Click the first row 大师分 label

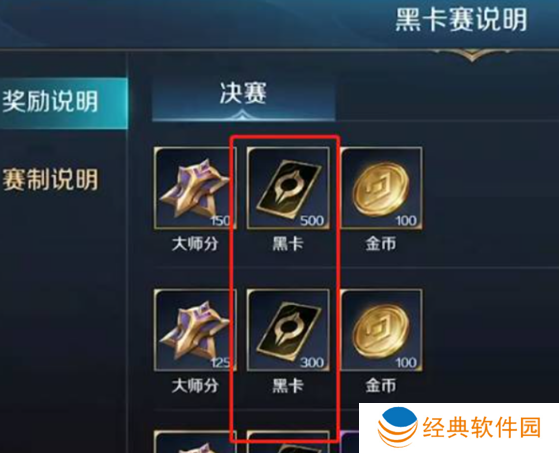[195, 244]
